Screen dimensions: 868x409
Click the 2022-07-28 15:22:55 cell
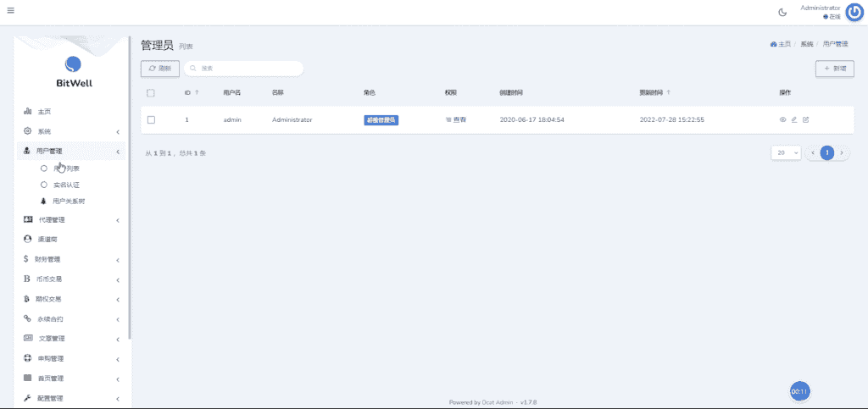[x=672, y=119]
